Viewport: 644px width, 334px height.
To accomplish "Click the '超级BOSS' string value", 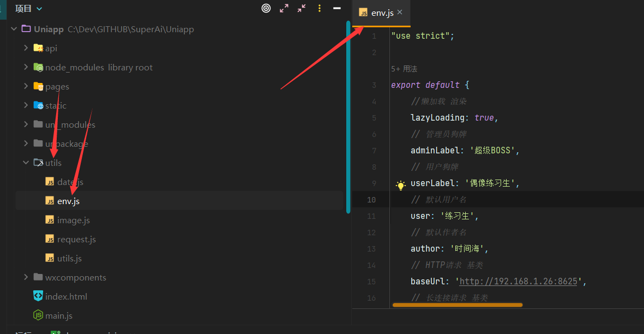I will pos(492,151).
